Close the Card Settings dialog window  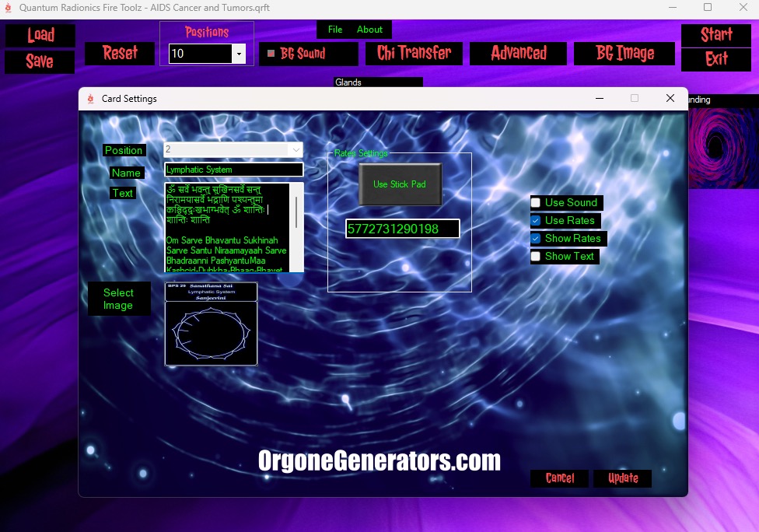(670, 99)
